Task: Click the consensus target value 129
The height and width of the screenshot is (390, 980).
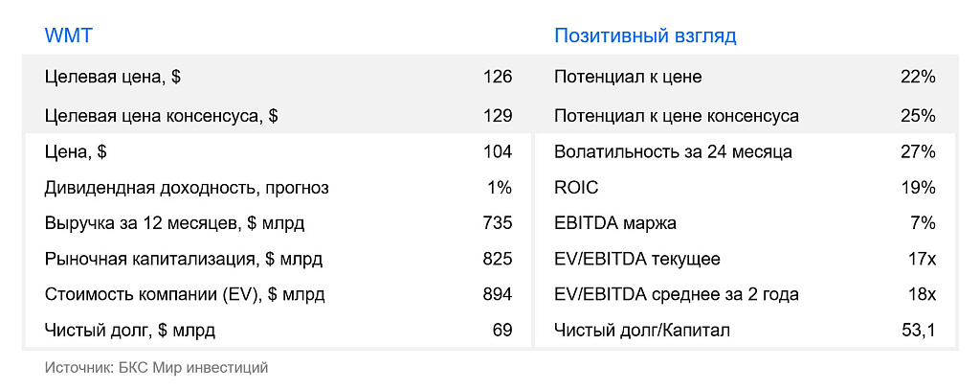Action: (498, 116)
